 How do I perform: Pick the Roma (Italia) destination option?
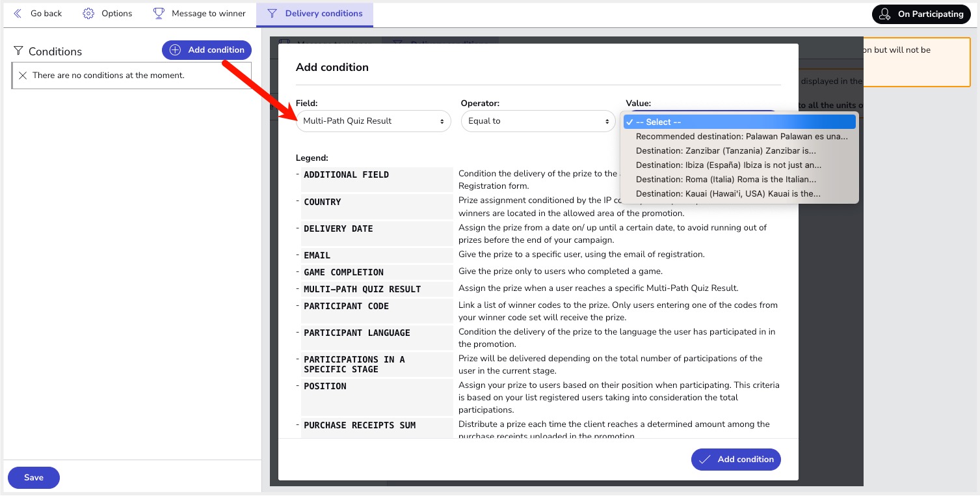pos(725,180)
